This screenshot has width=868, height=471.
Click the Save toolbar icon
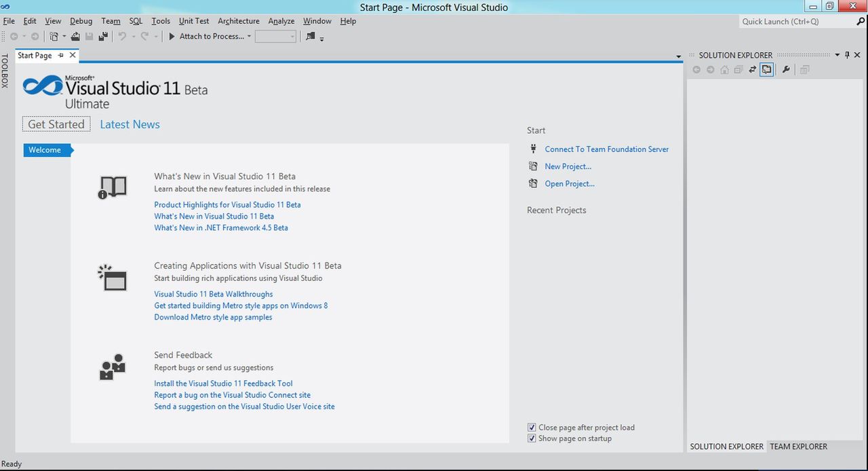tap(90, 36)
